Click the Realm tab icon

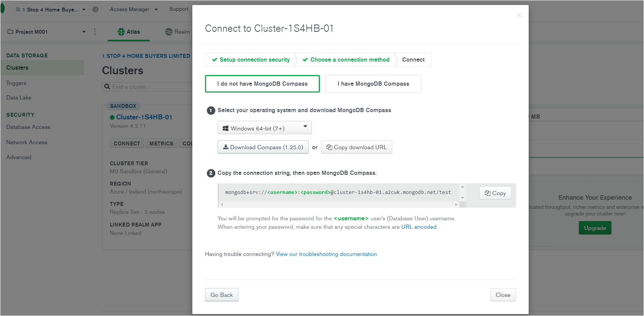[169, 32]
